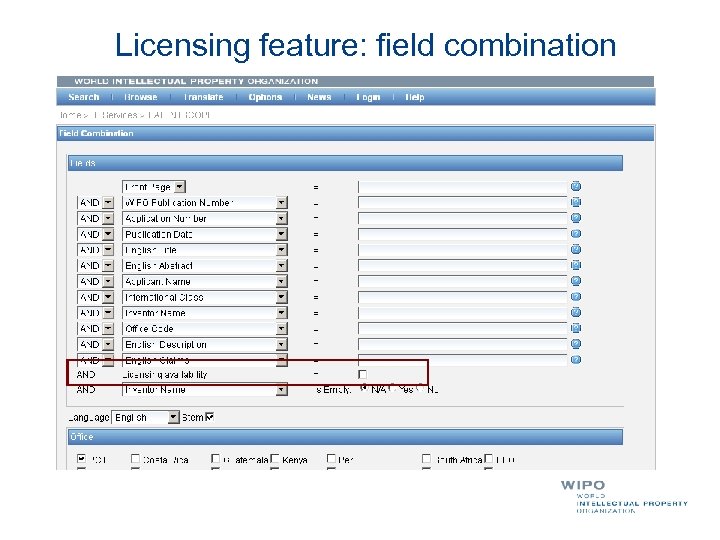720x540 pixels.
Task: Open the Translate menu
Action: pyautogui.click(x=203, y=97)
